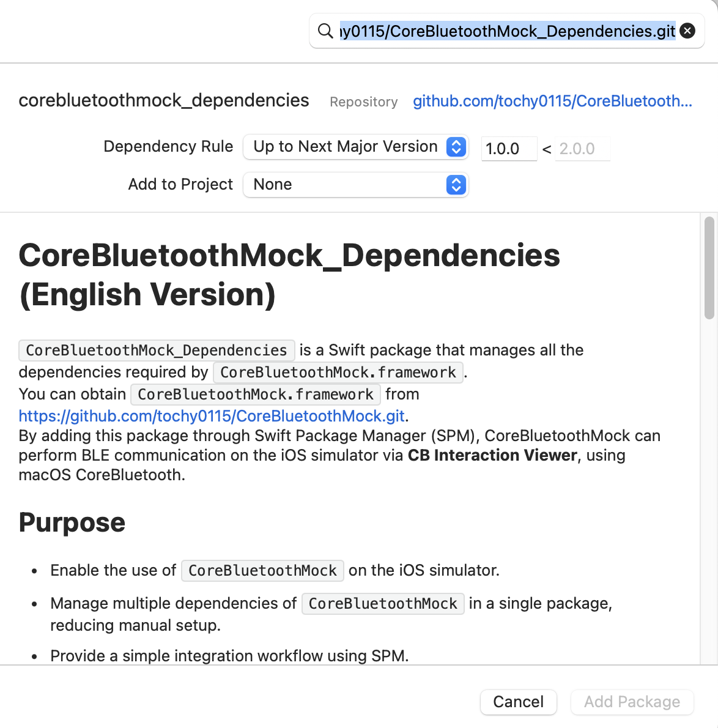
Task: Click the Dependency Rule label
Action: 168,147
